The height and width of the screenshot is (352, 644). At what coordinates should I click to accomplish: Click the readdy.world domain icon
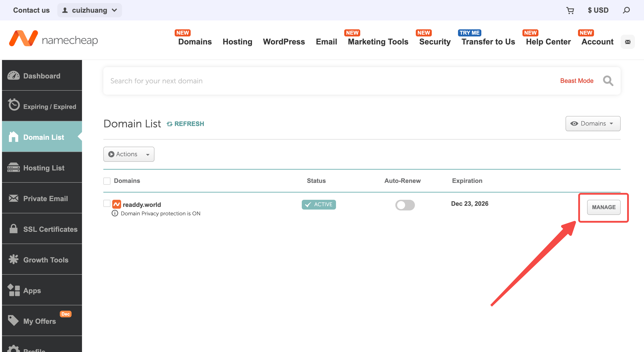pyautogui.click(x=116, y=204)
